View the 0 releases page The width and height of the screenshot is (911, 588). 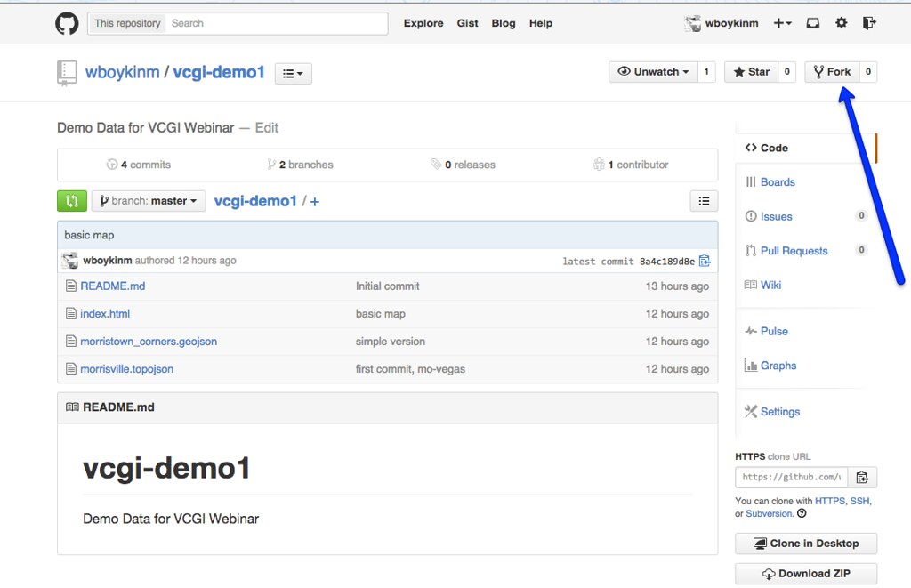coord(463,165)
